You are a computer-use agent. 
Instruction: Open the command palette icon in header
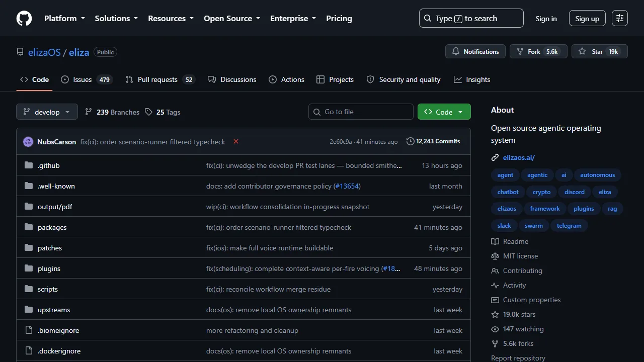tap(620, 18)
